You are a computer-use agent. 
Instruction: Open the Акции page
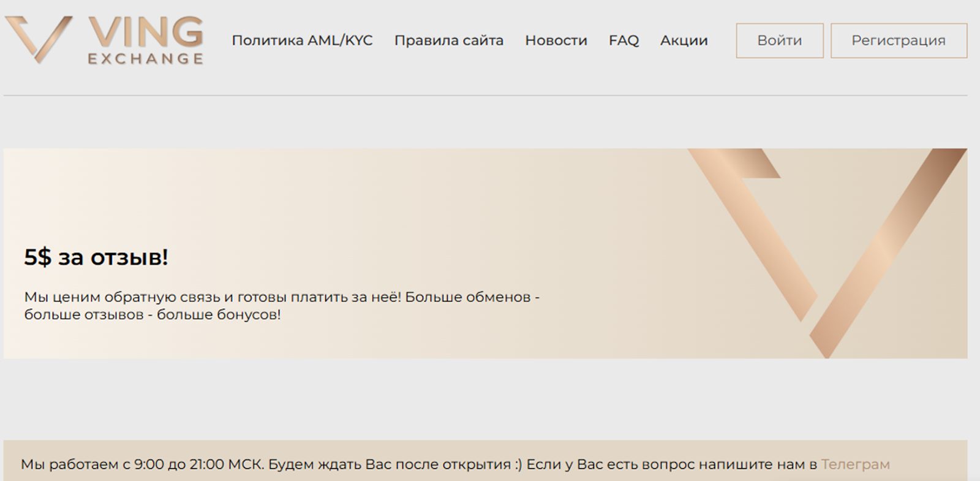[x=684, y=40]
